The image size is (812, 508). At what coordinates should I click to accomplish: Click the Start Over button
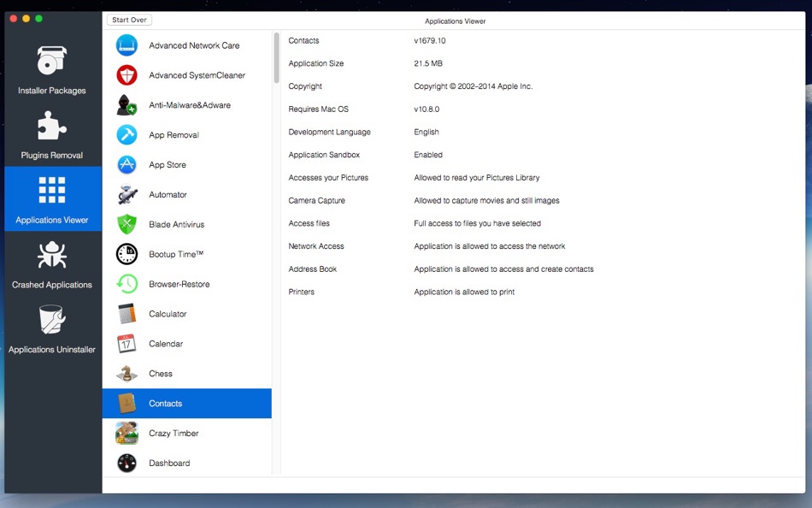click(x=129, y=20)
